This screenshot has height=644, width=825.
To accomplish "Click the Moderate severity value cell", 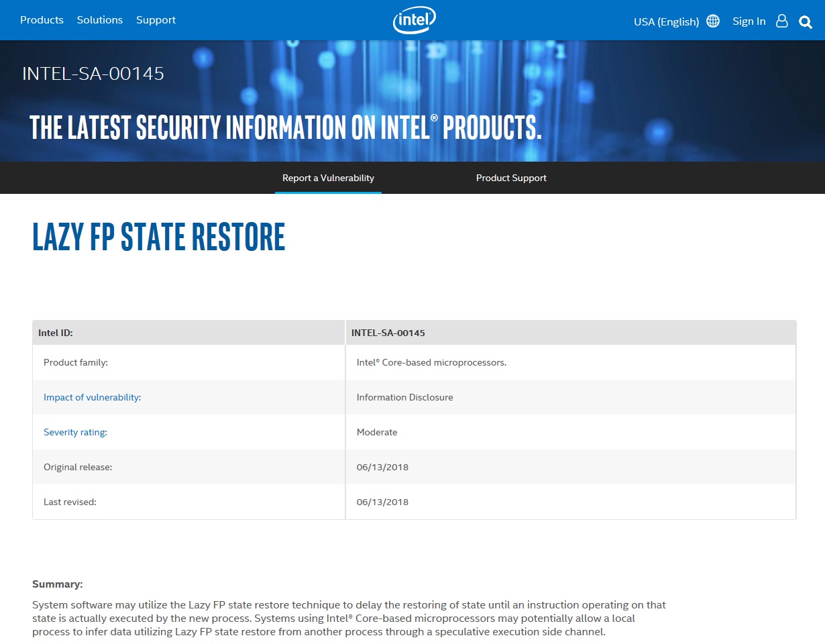I will 377,431.
